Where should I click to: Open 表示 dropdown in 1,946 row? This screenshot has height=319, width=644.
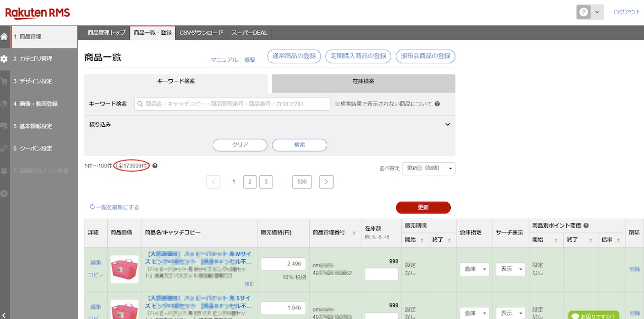click(510, 313)
